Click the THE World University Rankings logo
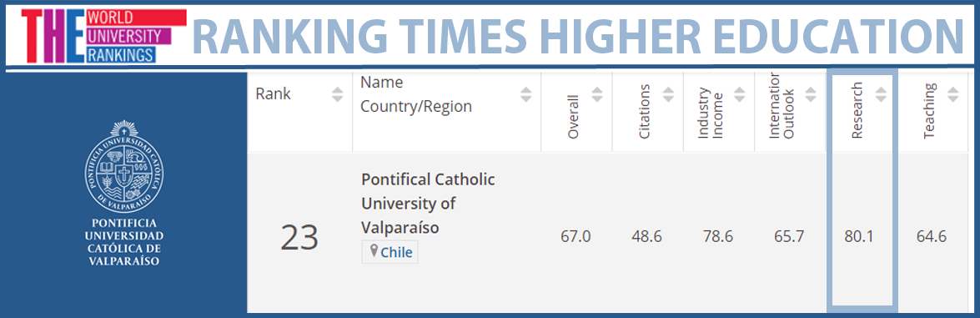Screen dimensions: 980x318 tap(103, 36)
